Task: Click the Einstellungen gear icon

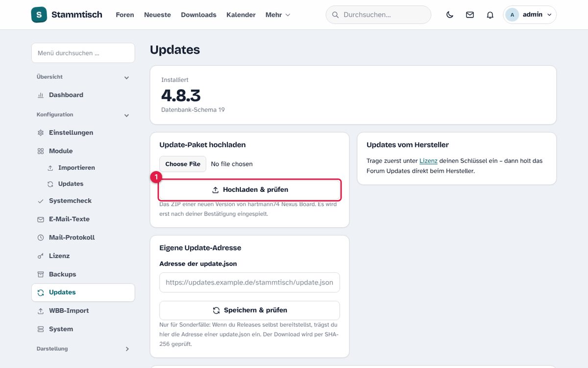Action: (x=41, y=133)
